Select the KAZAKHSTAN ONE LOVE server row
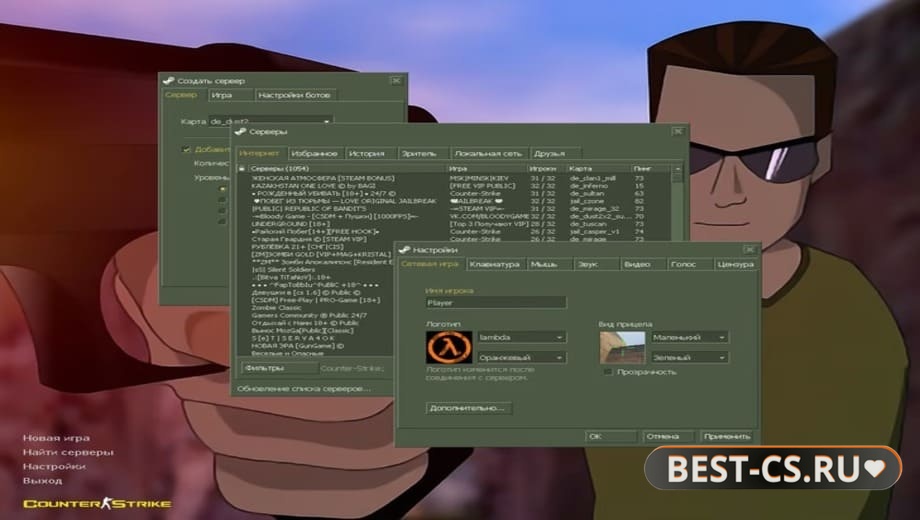Image resolution: width=920 pixels, height=520 pixels. (x=454, y=186)
